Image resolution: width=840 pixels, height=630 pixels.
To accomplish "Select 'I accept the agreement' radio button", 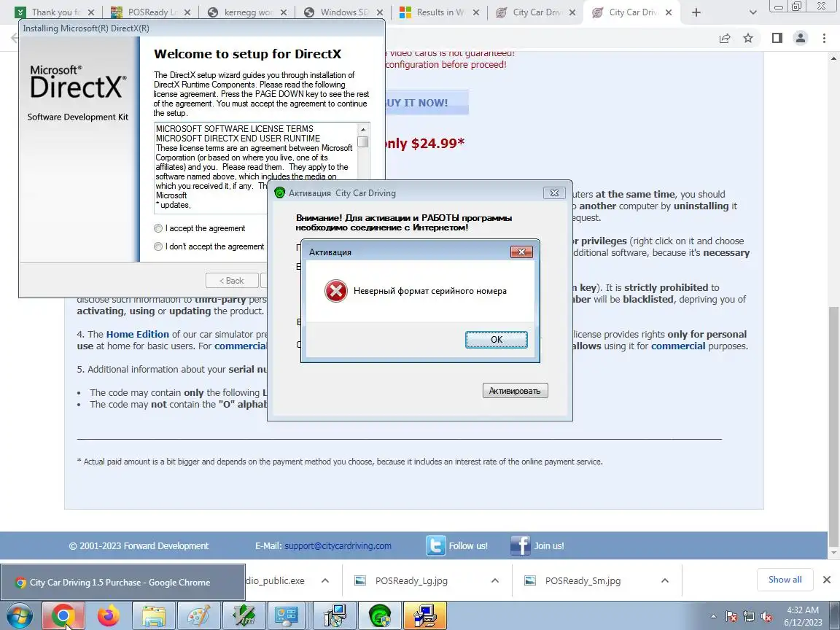I will click(x=158, y=229).
